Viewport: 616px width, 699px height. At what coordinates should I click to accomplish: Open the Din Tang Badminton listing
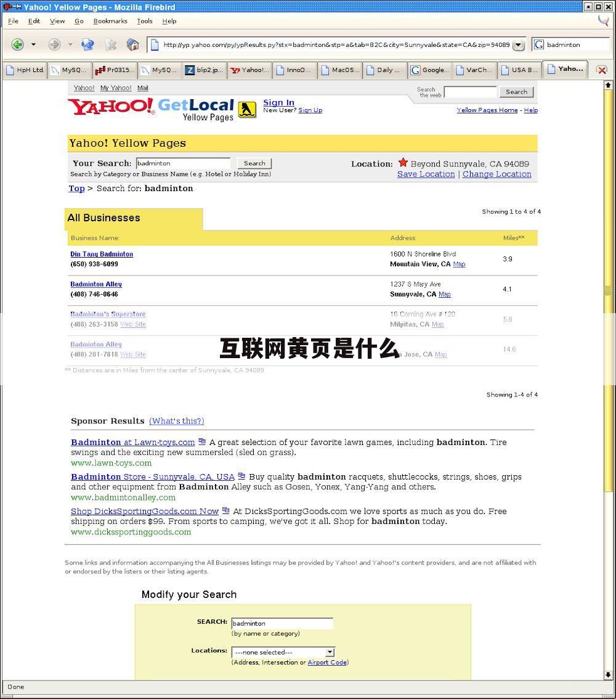102,254
